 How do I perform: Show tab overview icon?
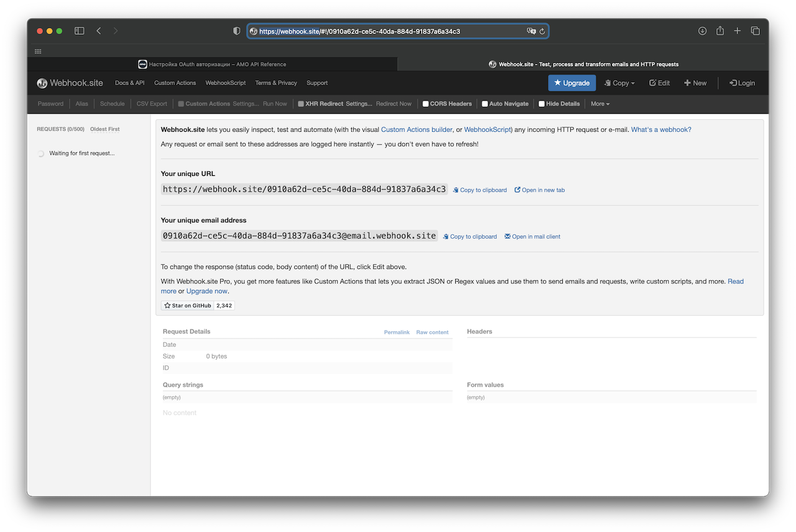755,31
